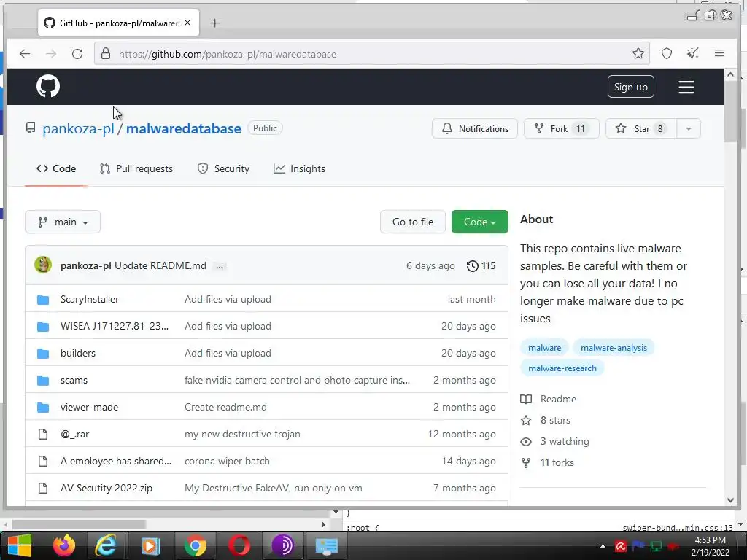Open the Firefox shield protection icon
Screen dimensions: 747x560
667,53
